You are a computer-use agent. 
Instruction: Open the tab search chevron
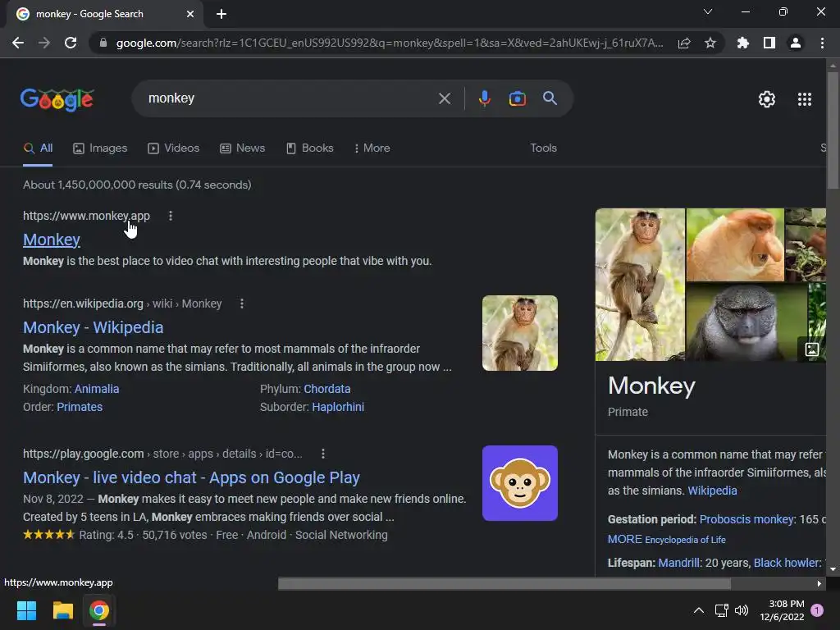[708, 11]
